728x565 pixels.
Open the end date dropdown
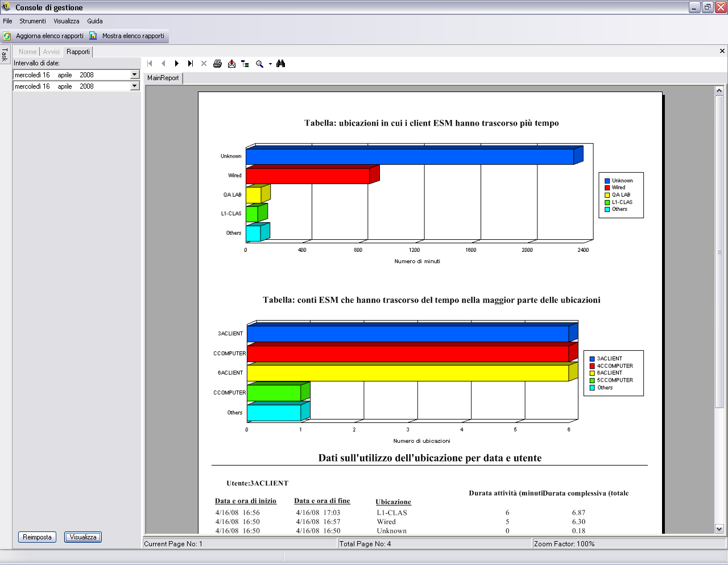point(135,86)
